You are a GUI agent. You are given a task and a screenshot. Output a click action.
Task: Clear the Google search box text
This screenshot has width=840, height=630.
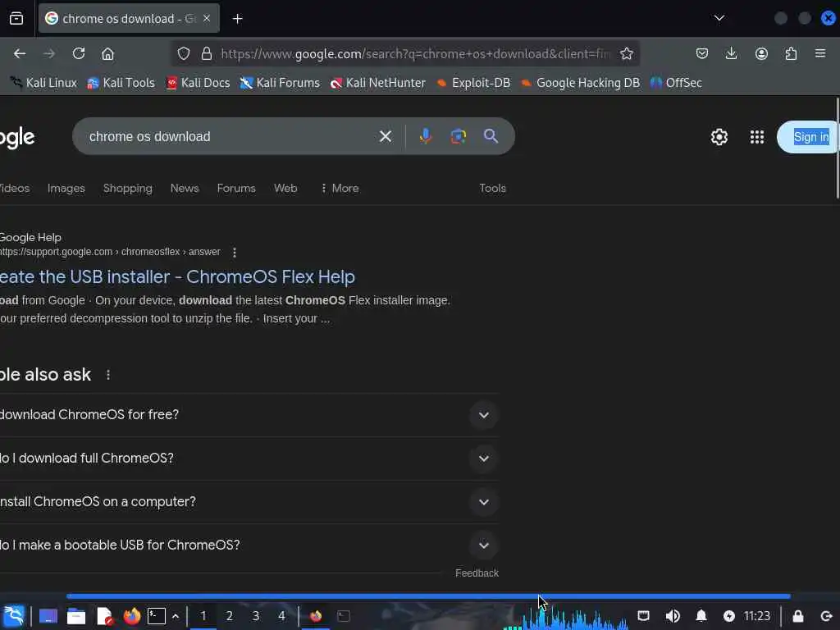tap(386, 137)
